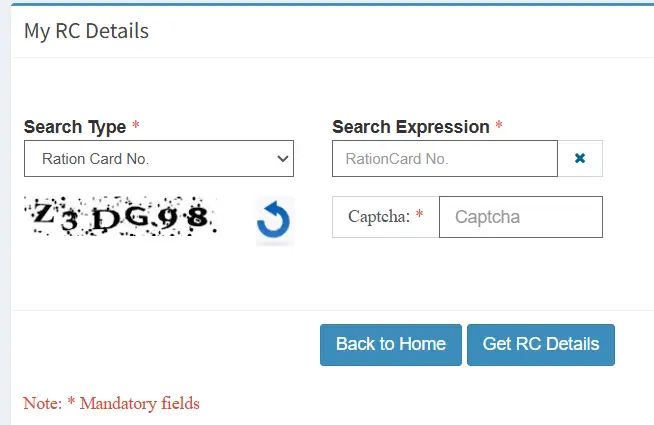Focus the RationCard No. input field
654x425 pixels.
coord(444,159)
